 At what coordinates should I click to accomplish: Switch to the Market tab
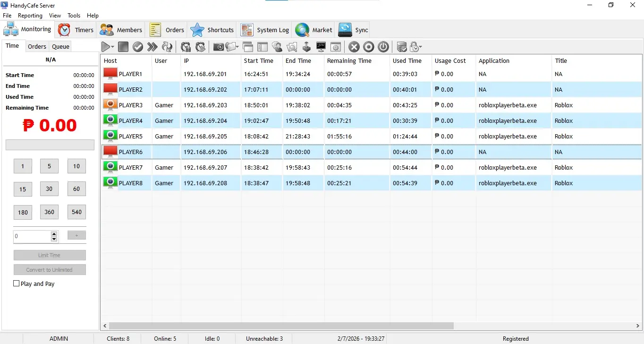[314, 30]
